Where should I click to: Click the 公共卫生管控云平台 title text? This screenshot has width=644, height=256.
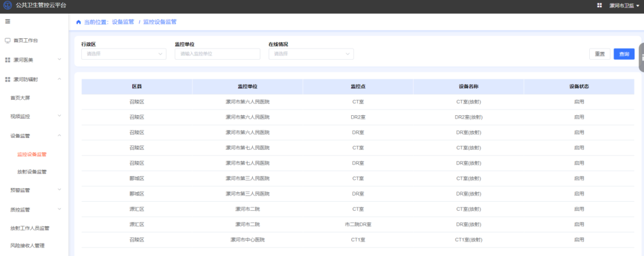41,5
